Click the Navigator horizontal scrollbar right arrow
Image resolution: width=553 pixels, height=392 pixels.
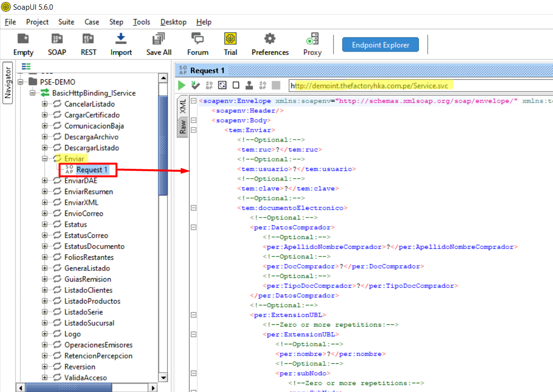(x=153, y=388)
